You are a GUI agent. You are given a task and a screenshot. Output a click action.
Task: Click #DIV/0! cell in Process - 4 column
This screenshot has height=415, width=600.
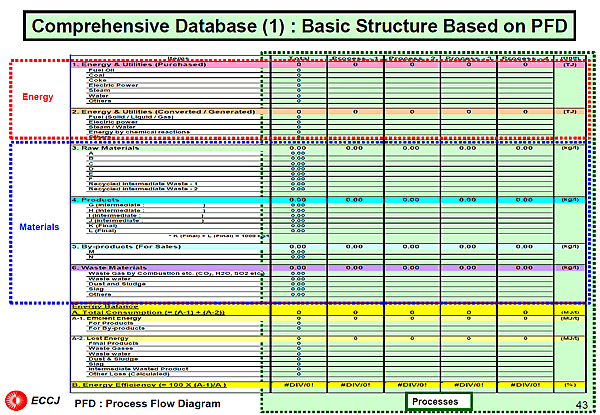click(525, 385)
